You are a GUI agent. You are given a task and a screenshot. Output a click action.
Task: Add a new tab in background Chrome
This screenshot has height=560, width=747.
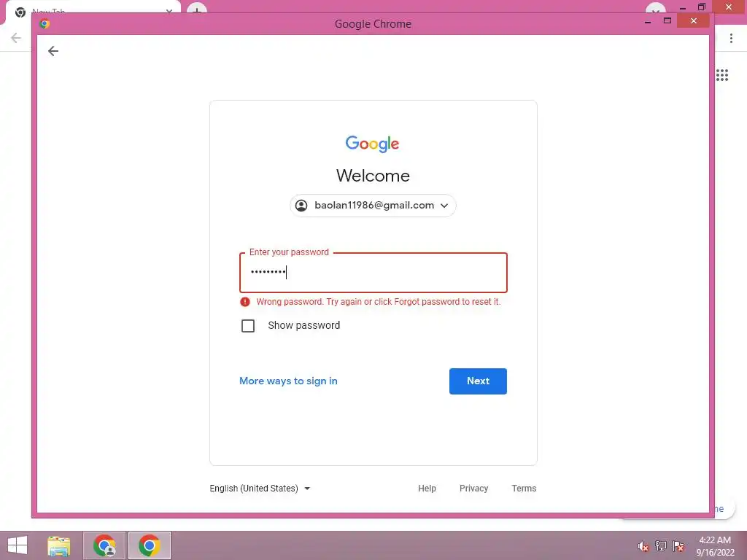tap(197, 7)
